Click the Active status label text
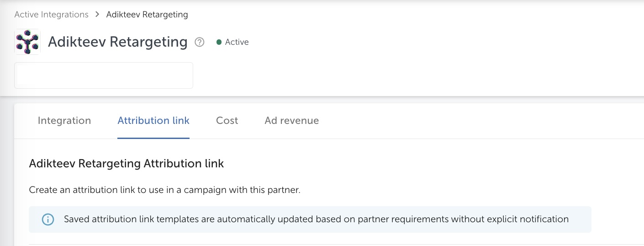 coord(237,42)
